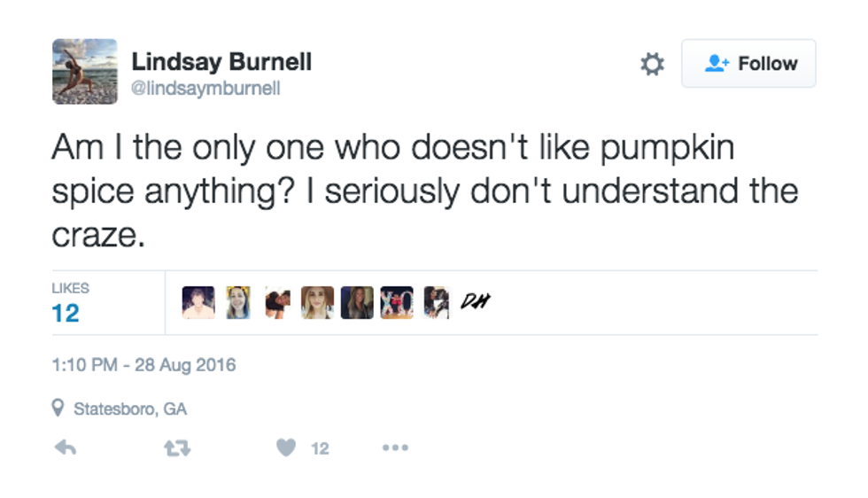Click the like count beside the heart
868x498 pixels.
(x=320, y=449)
